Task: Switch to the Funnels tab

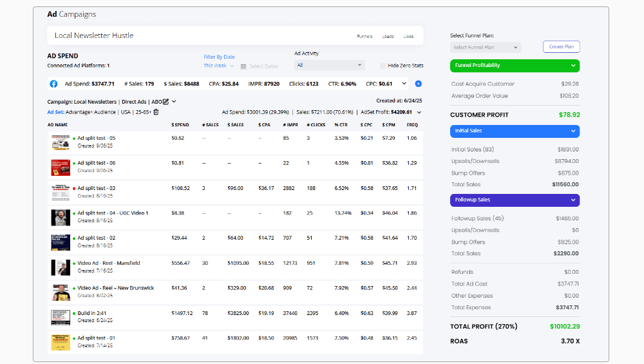Action: tap(365, 36)
